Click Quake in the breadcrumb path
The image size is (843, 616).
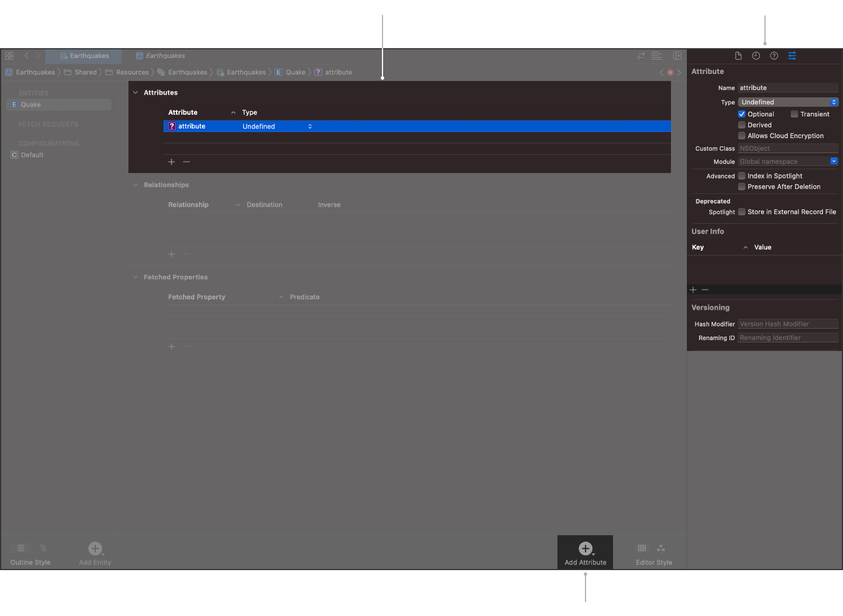295,72
